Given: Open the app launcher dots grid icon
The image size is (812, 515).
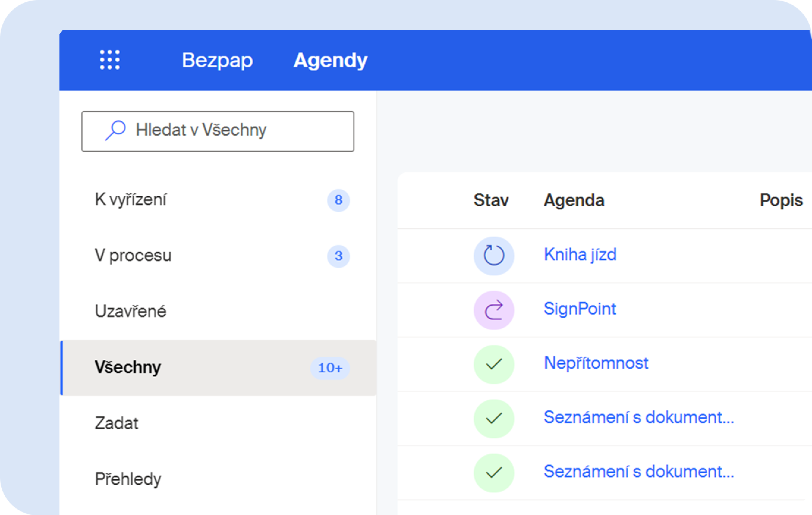Looking at the screenshot, I should [x=110, y=60].
